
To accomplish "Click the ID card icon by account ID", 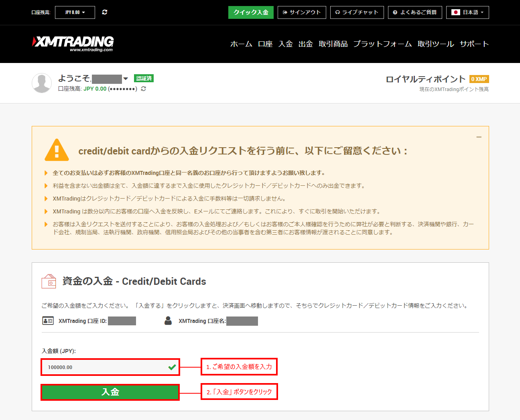I will [48, 321].
